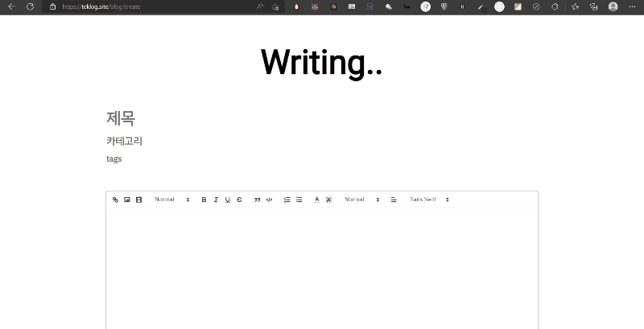Open the Sans Serif font dropdown
Screen dimensions: 644x329
coord(429,199)
